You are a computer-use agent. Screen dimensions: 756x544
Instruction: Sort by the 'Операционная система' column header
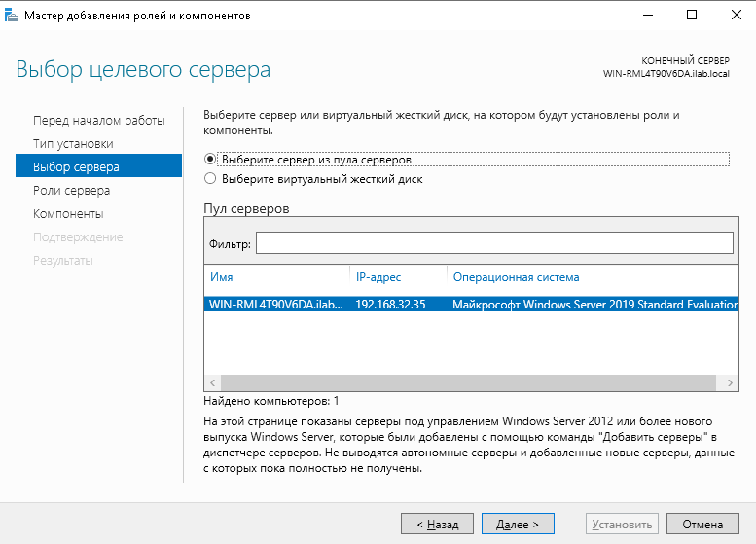point(592,277)
